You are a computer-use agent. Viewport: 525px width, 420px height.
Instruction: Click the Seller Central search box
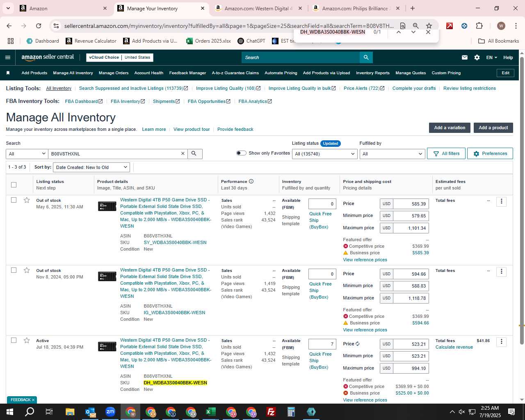click(301, 57)
